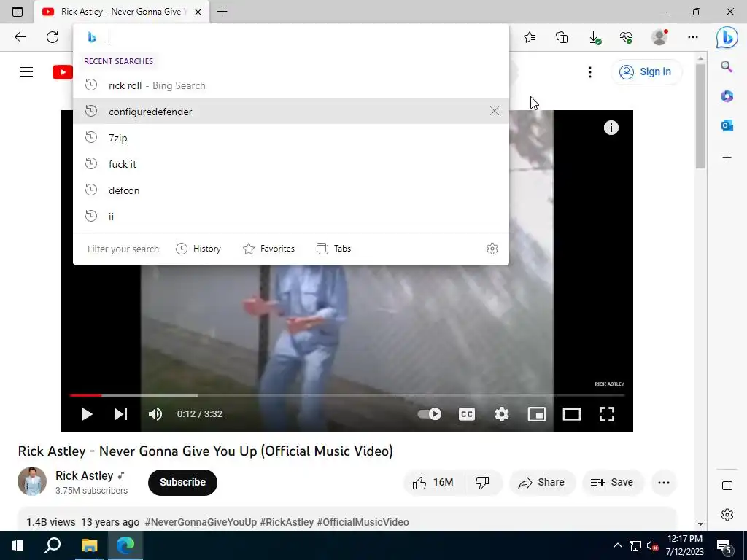The image size is (747, 560).
Task: Like the video (16M)
Action: tap(434, 483)
